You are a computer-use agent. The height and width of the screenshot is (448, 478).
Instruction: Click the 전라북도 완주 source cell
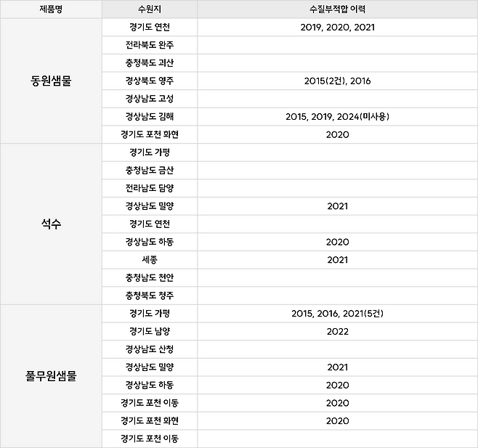(149, 45)
